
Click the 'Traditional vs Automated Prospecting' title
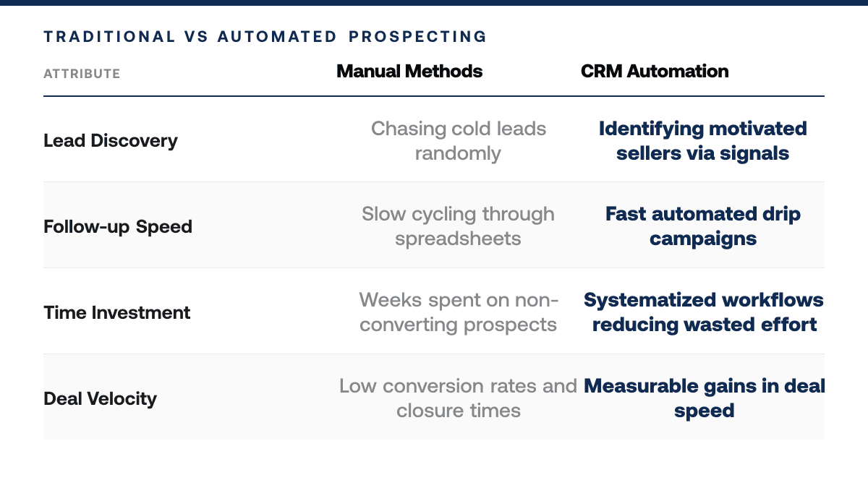(x=265, y=36)
